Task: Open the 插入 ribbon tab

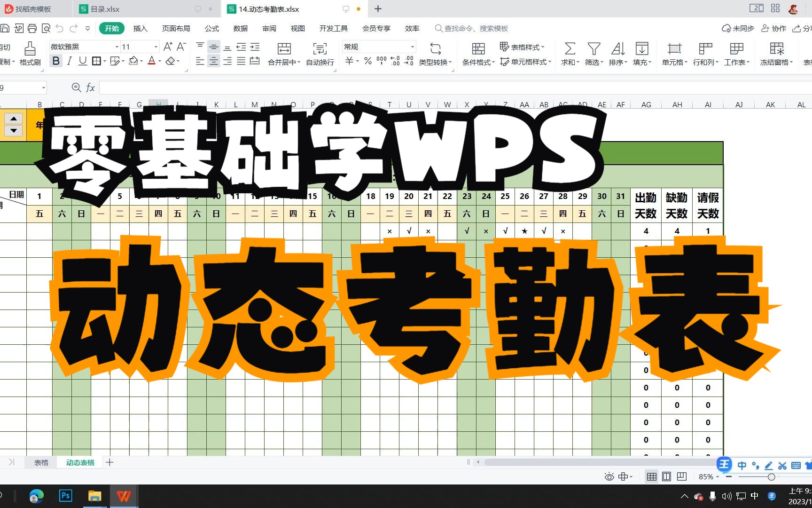Action: 140,28
